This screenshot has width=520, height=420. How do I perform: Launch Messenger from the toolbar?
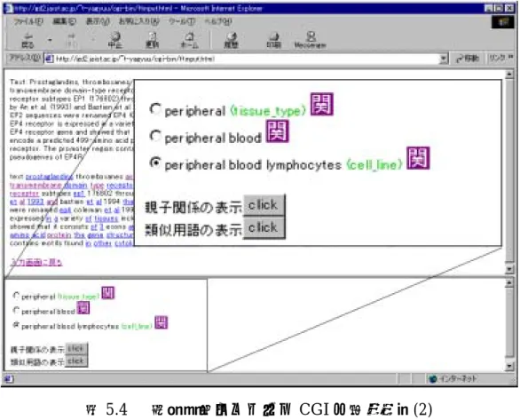[x=311, y=41]
